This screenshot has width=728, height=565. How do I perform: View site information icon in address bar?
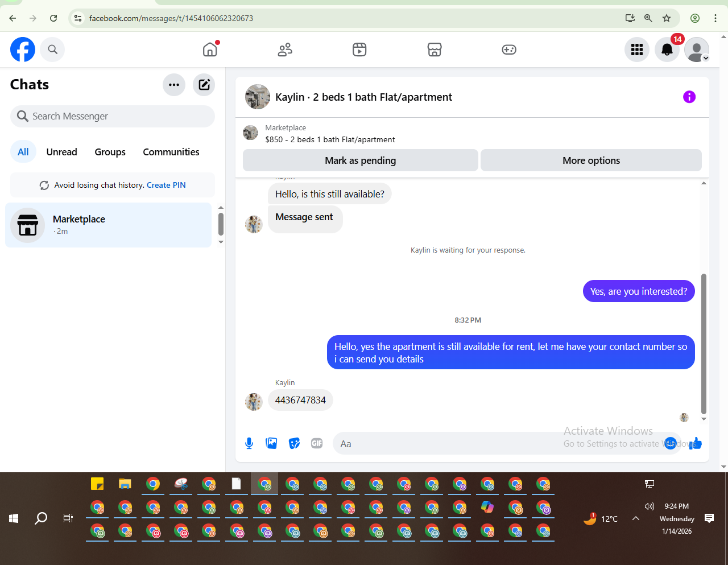coord(78,18)
